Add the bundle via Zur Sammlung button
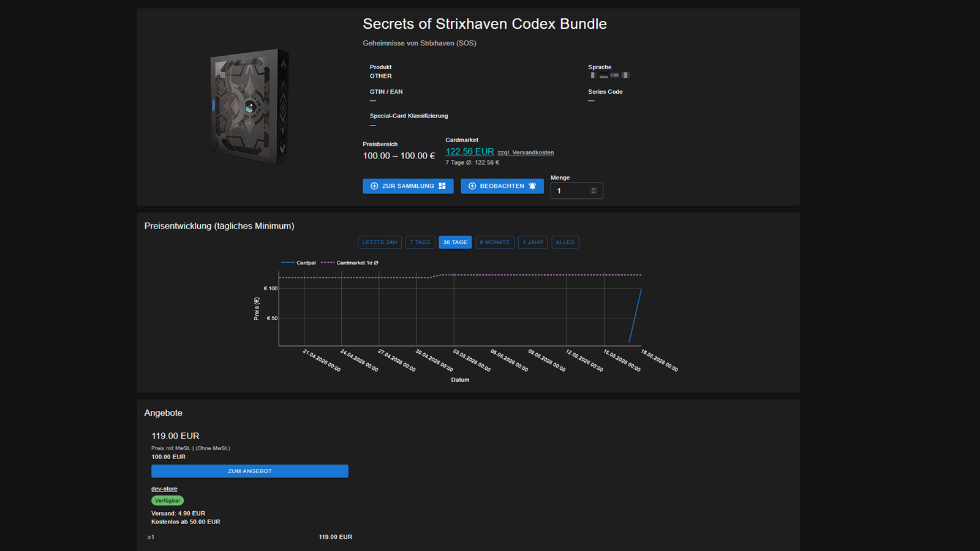The image size is (980, 551). [408, 186]
